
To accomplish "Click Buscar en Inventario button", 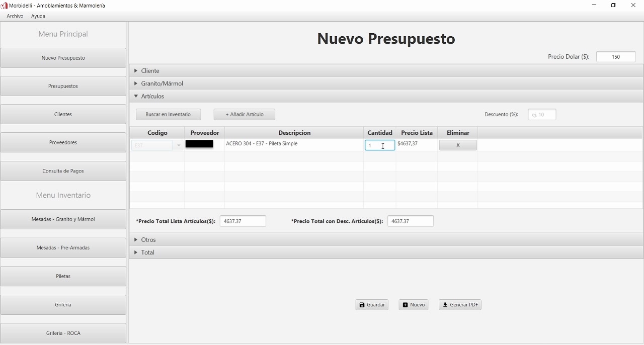I will coord(168,115).
